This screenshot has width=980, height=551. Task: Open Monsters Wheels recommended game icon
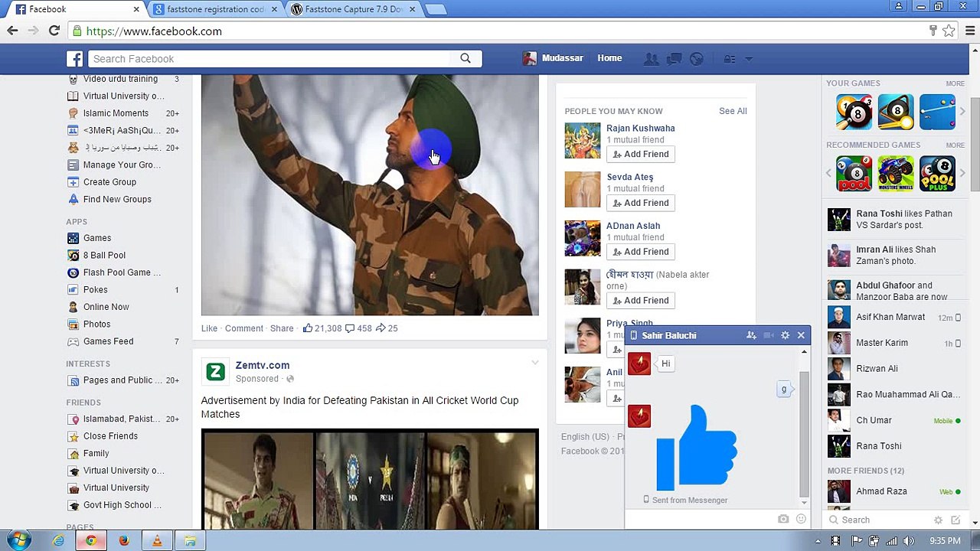[x=896, y=174]
